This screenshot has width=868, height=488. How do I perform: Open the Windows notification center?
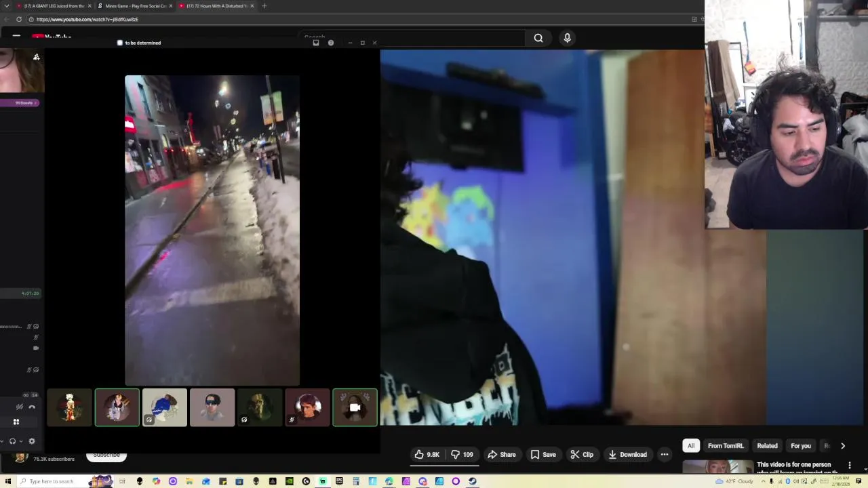click(x=859, y=481)
